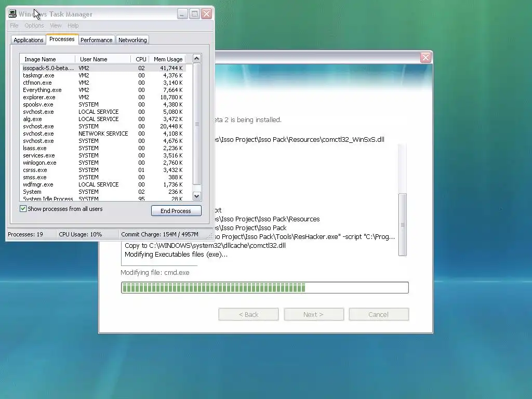Click the Processes: 19 status entry
532x399 pixels.
click(x=25, y=234)
